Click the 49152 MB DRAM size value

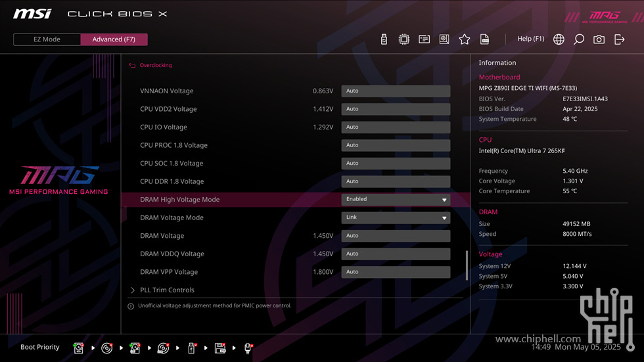[x=576, y=223]
